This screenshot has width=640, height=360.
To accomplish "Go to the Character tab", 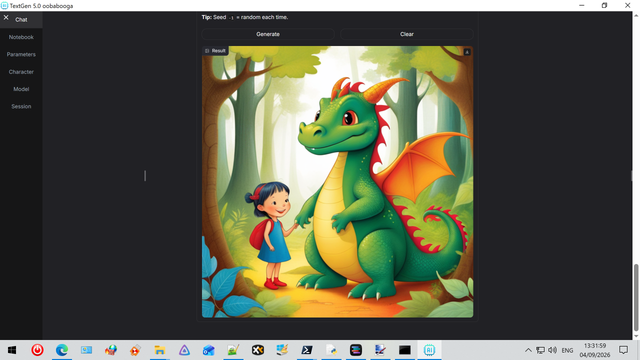I will 21,72.
